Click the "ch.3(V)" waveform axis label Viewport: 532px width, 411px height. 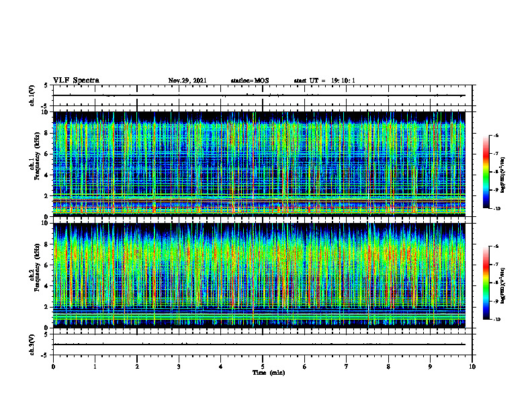pyautogui.click(x=32, y=345)
